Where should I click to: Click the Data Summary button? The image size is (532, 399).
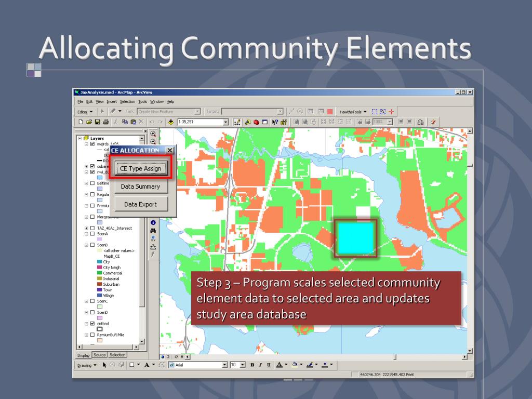140,187
